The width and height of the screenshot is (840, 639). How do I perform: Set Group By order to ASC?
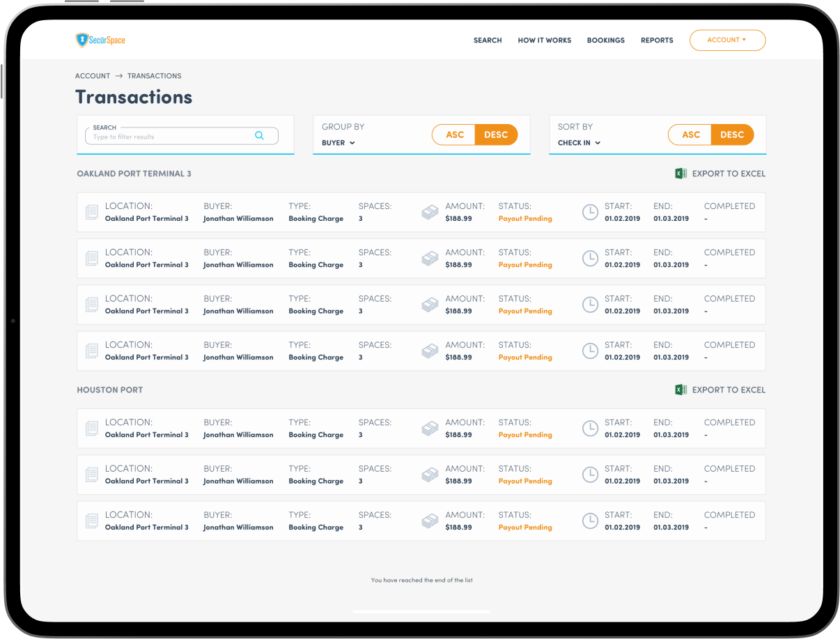pyautogui.click(x=454, y=134)
